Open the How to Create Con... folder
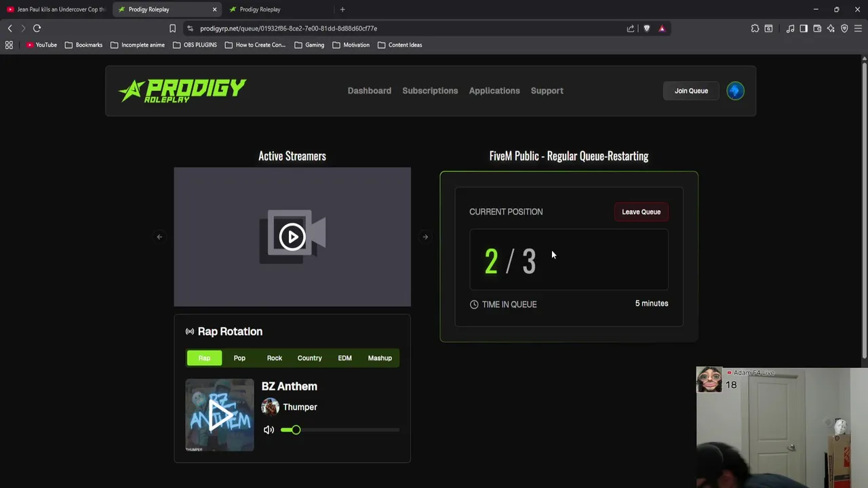Screen dimensions: 868x488 [x=255, y=45]
